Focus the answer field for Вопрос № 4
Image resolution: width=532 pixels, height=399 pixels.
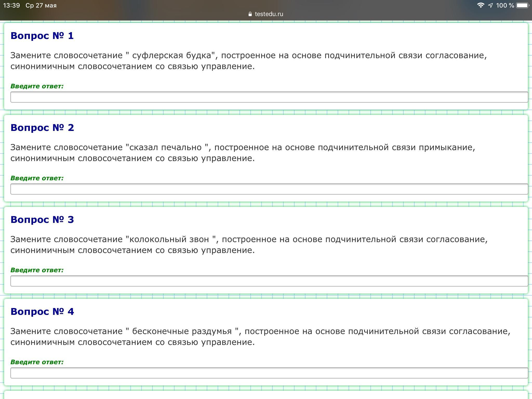[269, 373]
